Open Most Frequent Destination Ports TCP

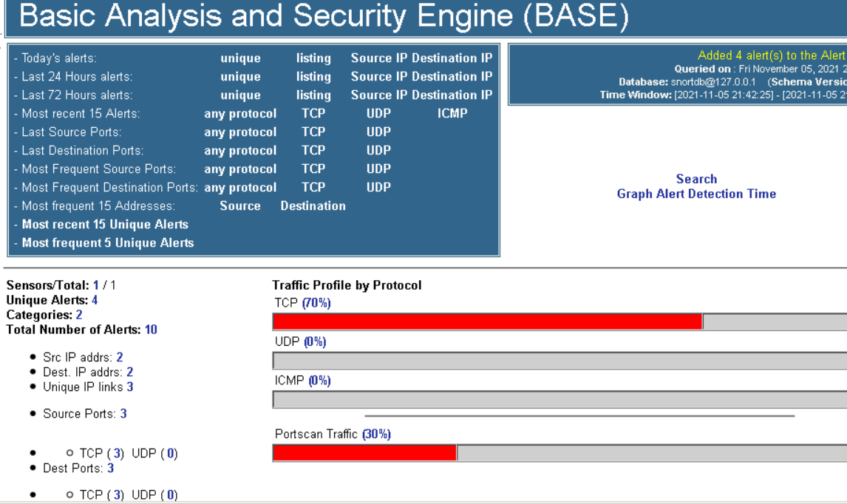pos(313,188)
